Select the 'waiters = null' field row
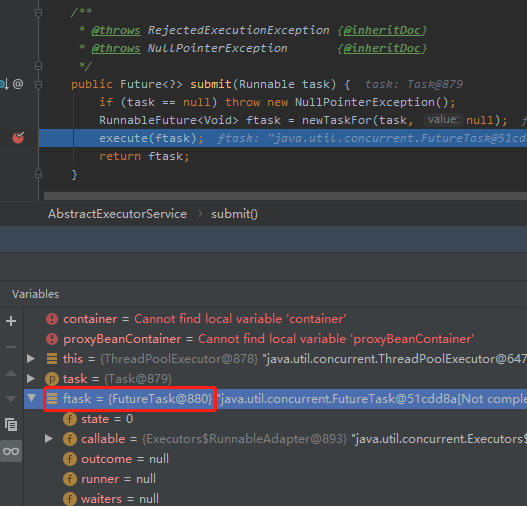Screen dimensions: 527x506 275,499
